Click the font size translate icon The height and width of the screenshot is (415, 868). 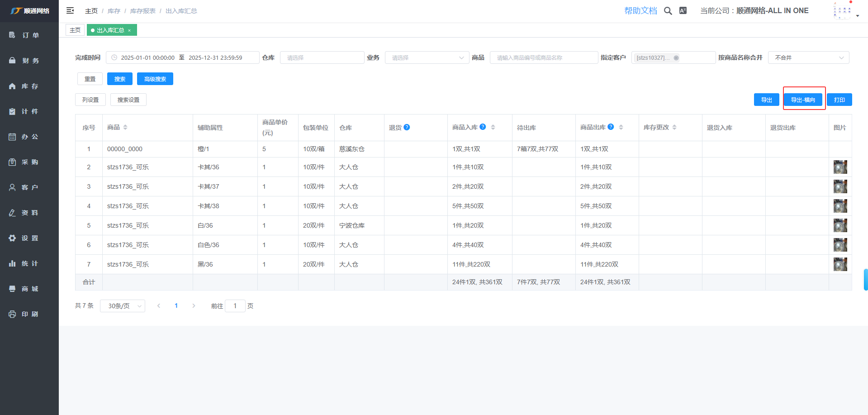click(x=683, y=11)
